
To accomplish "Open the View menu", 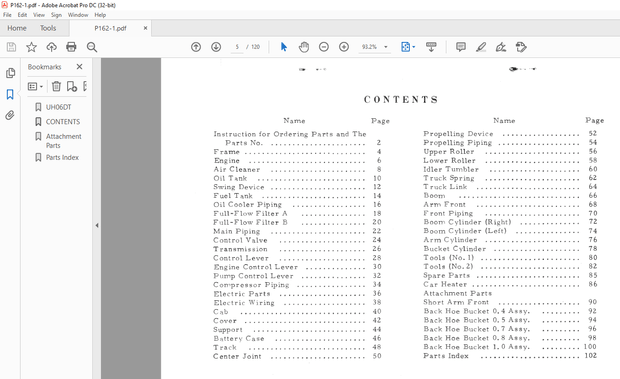I will coord(39,15).
